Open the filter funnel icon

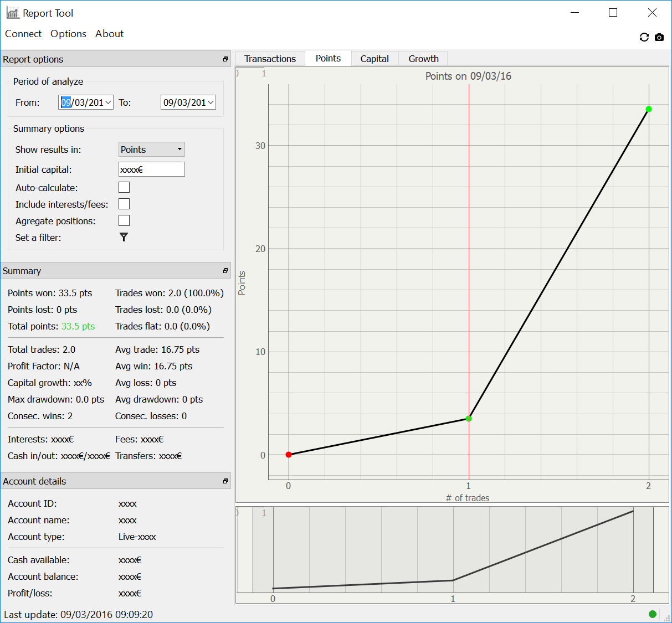point(124,237)
